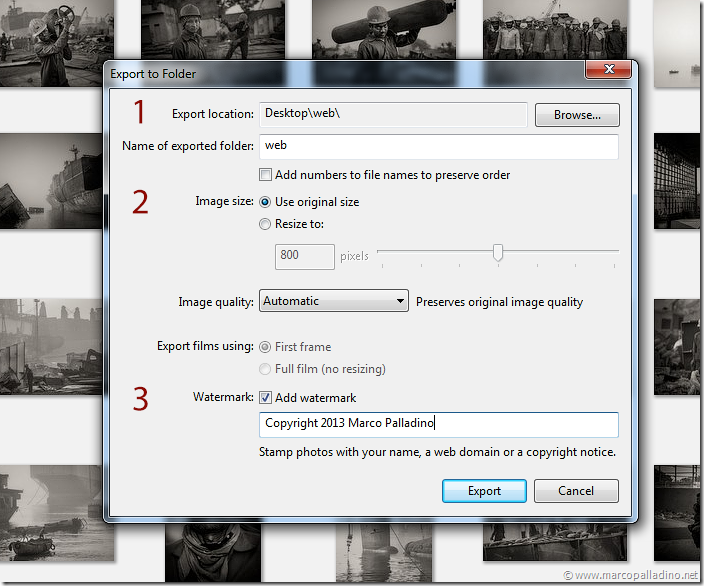Click the Export button
Screen dimensions: 704x586
484,491
